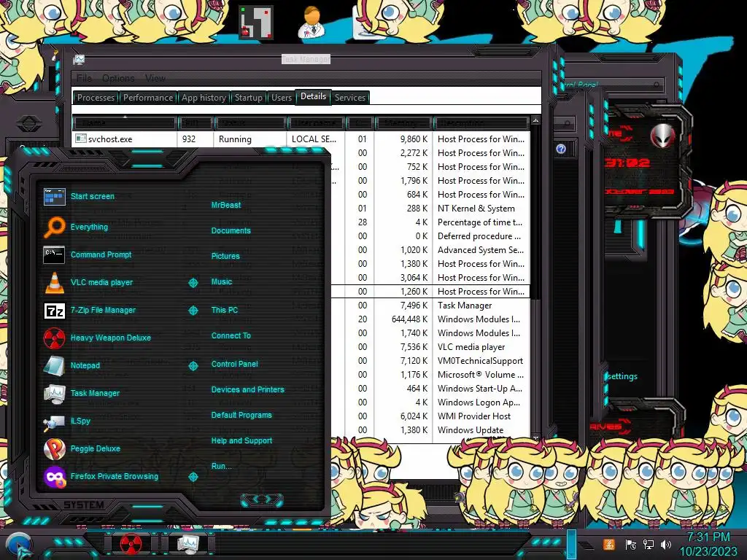Open Start screen from the start menu
The width and height of the screenshot is (747, 560).
93,196
